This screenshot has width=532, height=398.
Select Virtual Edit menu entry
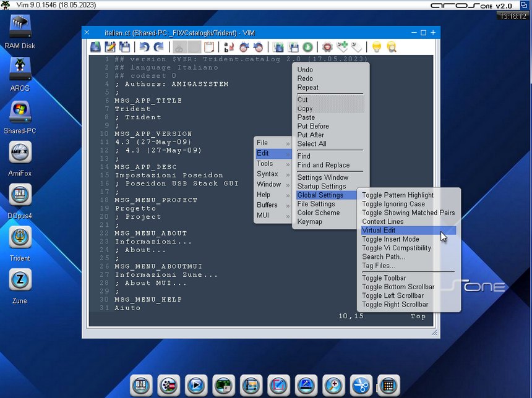[379, 231]
